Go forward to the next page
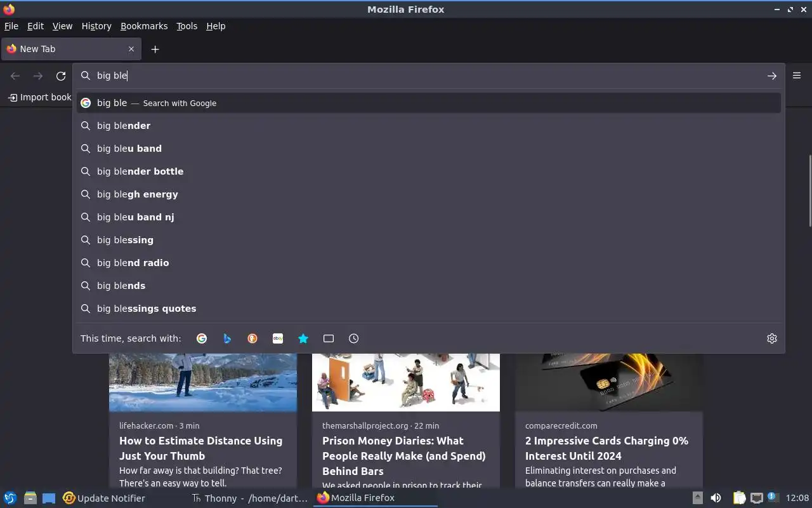 point(38,76)
